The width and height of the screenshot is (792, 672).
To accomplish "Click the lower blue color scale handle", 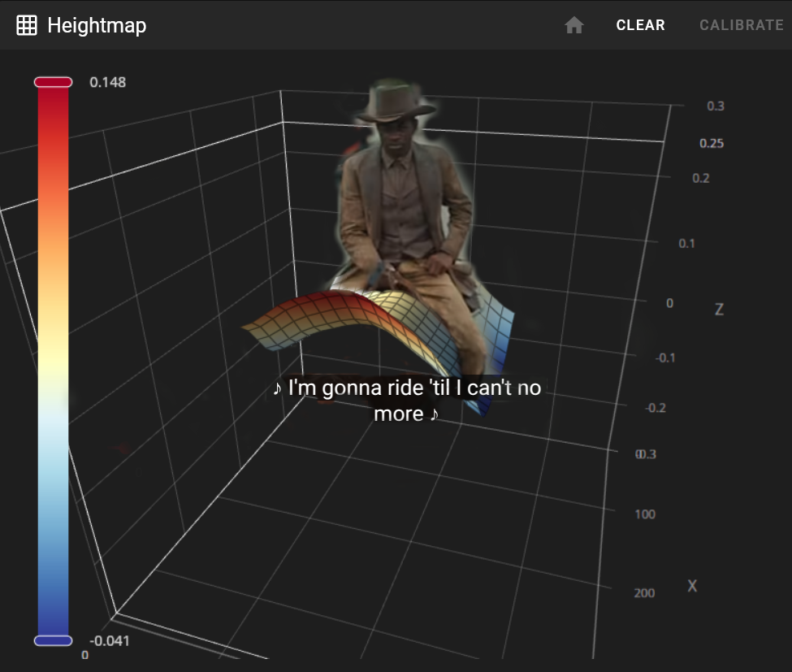I will 53,640.
